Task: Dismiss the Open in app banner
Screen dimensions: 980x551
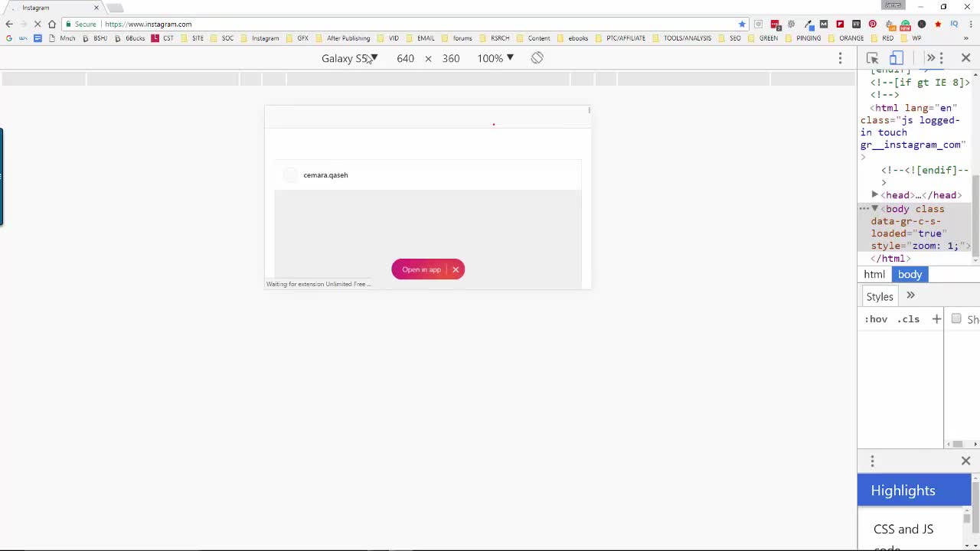Action: 456,269
